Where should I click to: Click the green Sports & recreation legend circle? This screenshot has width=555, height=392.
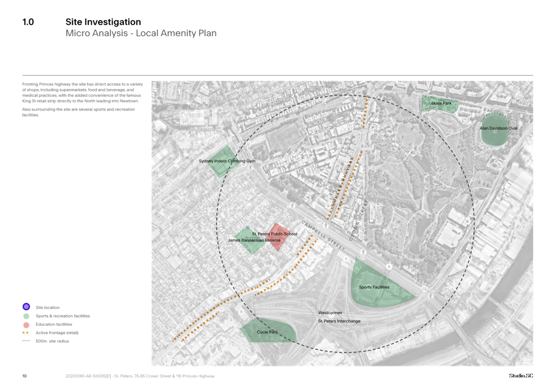pyautogui.click(x=26, y=316)
